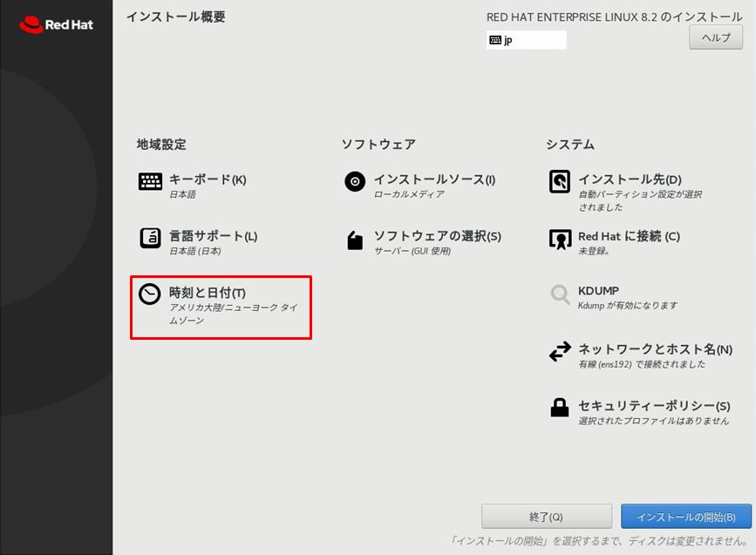Open ネットワークとホスト名(N) label
Screen dimensions: 756x555
tap(655, 349)
